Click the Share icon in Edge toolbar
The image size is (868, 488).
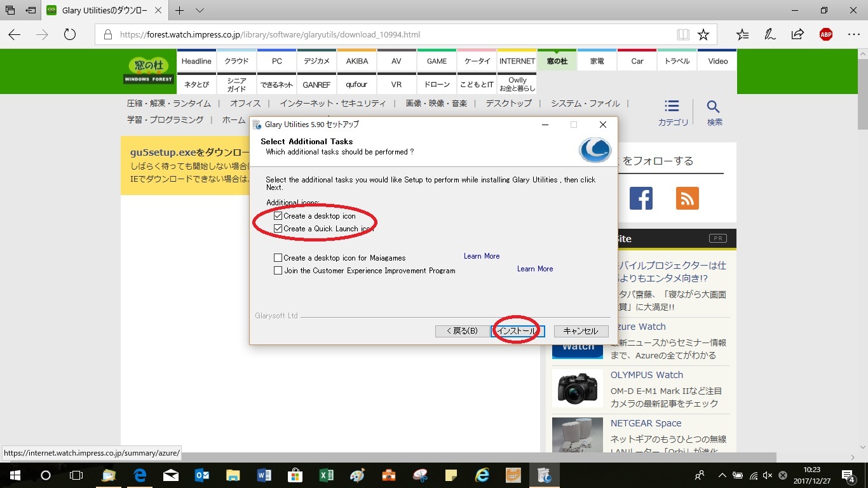pos(797,34)
